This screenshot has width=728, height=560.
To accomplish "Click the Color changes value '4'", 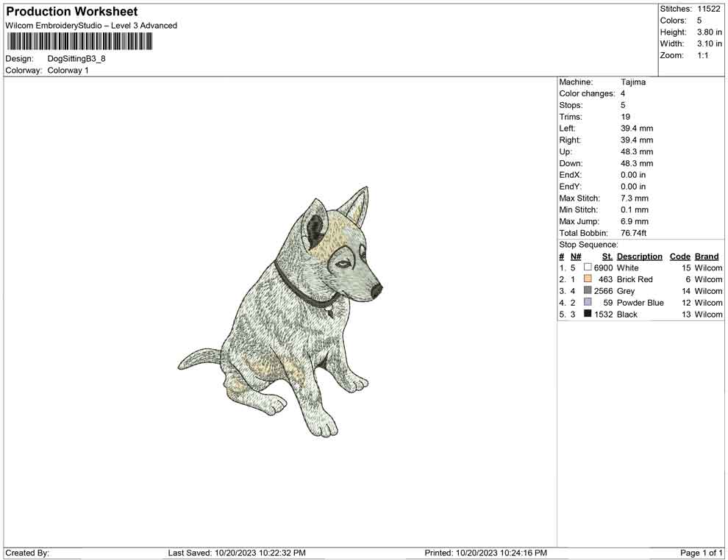I will pos(623,94).
